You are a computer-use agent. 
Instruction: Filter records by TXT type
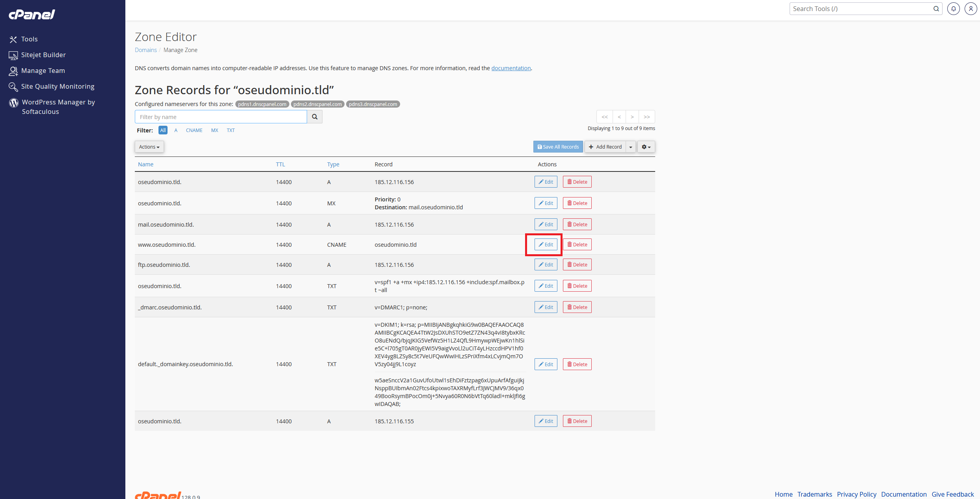coord(231,130)
